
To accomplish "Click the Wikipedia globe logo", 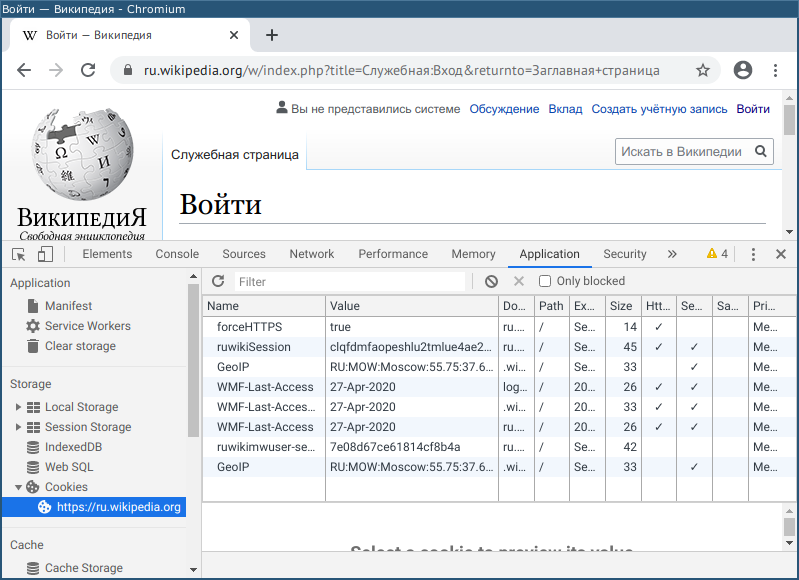I will pos(82,154).
